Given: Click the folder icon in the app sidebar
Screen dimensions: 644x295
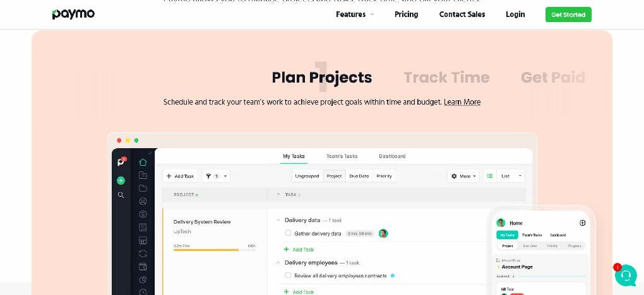Looking at the screenshot, I should tap(143, 188).
